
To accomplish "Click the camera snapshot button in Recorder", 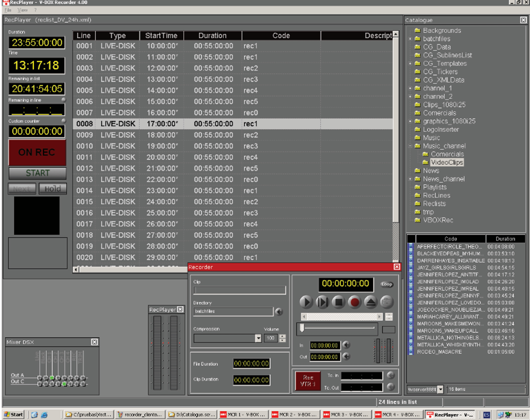I will (x=387, y=302).
